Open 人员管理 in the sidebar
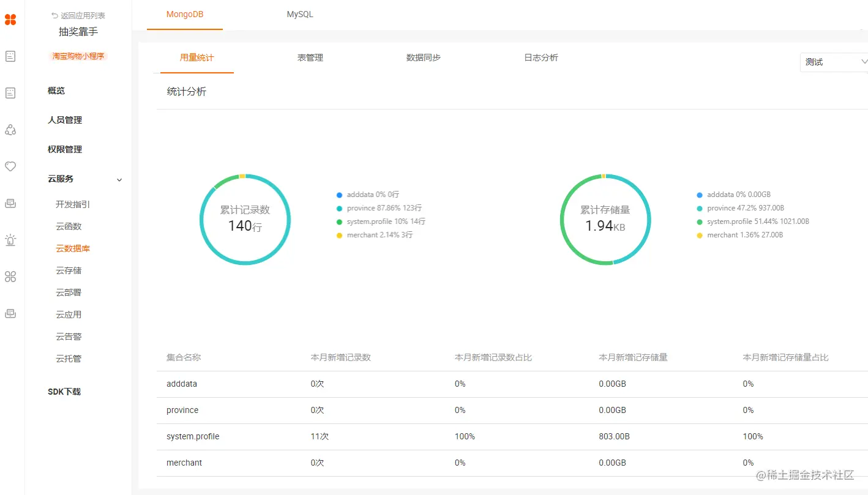Screen dimensions: 868x495 (x=65, y=120)
